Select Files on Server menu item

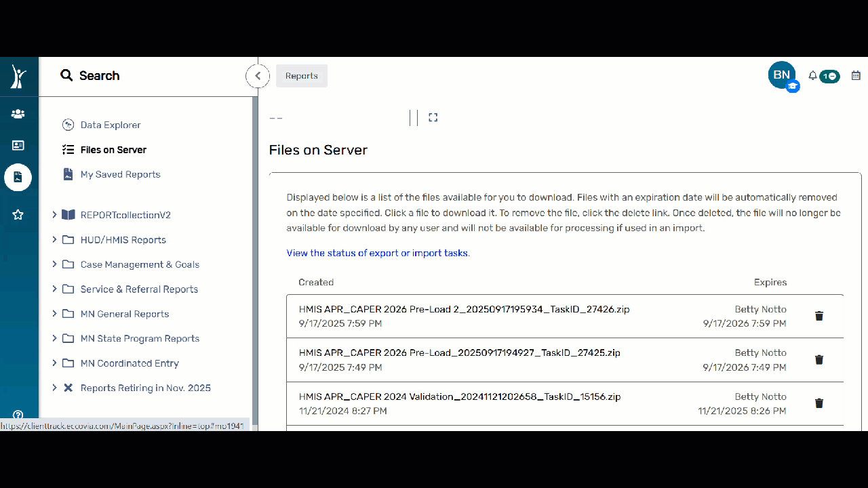113,150
